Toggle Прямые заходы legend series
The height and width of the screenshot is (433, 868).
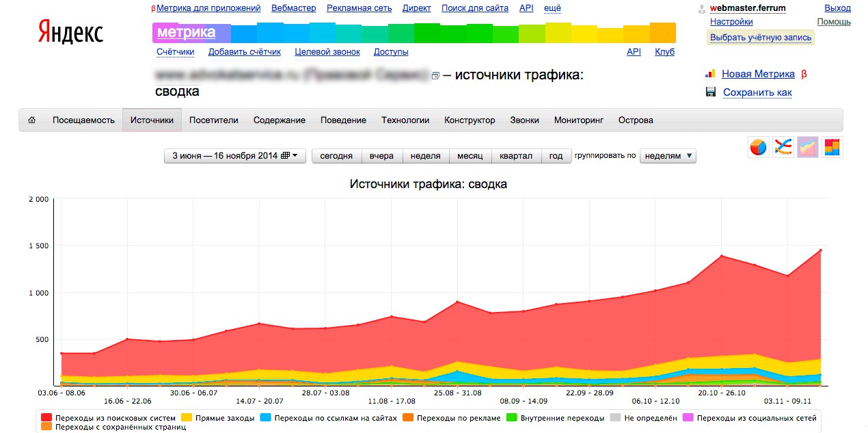pos(217,417)
